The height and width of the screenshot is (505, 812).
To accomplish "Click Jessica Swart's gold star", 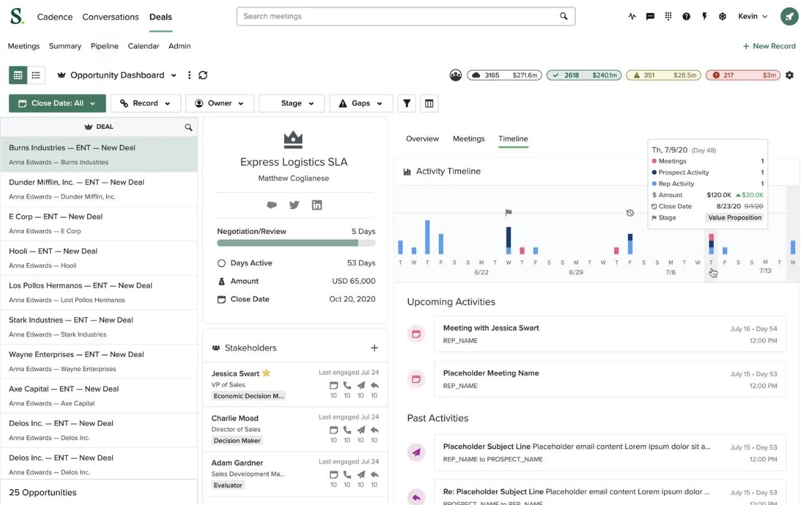I will click(267, 373).
